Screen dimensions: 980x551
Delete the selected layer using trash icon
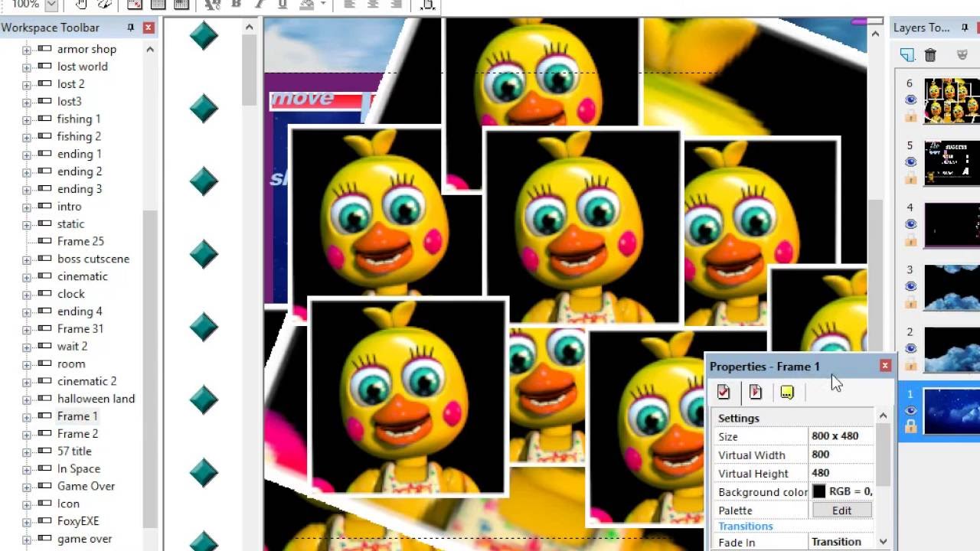[x=929, y=55]
